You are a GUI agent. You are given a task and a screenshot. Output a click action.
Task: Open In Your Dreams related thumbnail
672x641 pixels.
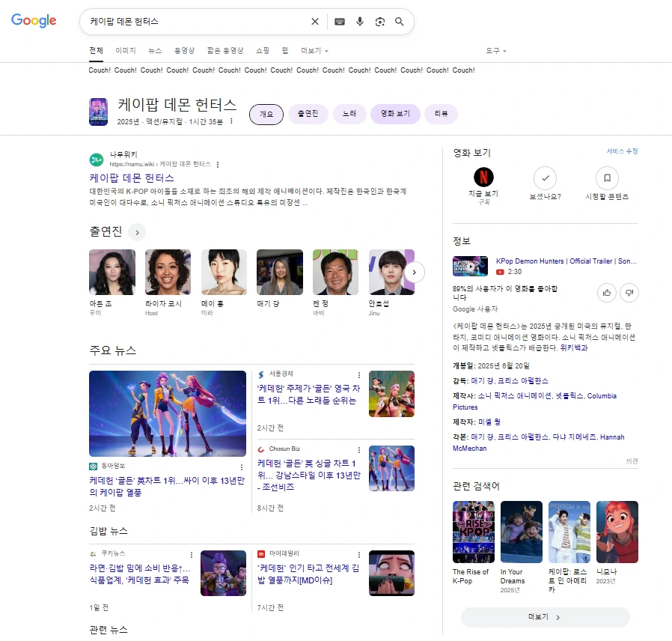tap(522, 532)
